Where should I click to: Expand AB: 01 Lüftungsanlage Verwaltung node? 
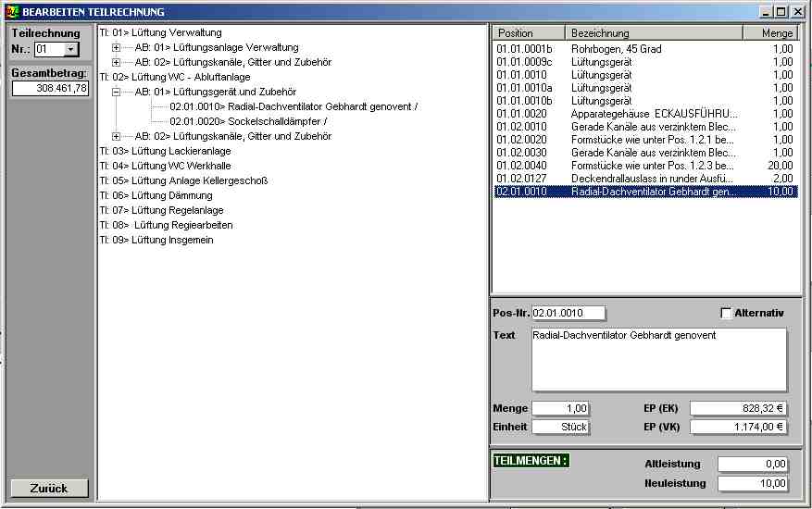pos(116,47)
